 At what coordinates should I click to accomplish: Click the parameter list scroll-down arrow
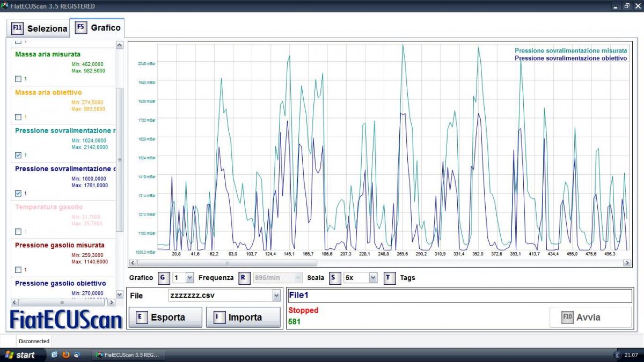120,294
